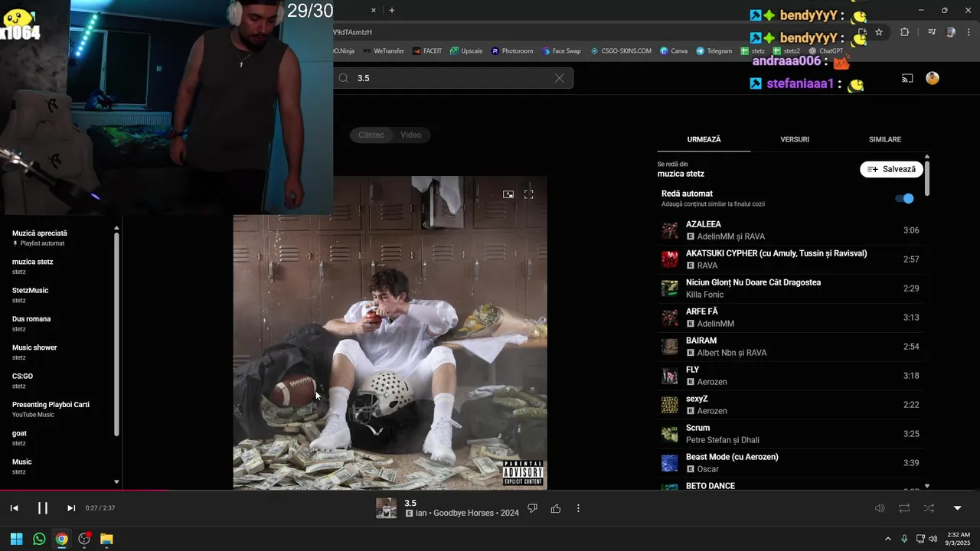Click the queue panel scroll-up arrow
Image resolution: width=980 pixels, height=551 pixels.
(927, 157)
